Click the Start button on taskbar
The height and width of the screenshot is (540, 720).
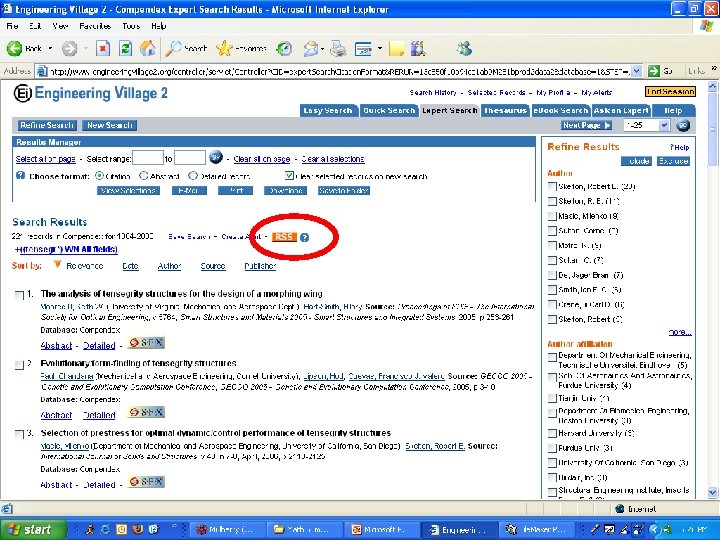(32, 529)
